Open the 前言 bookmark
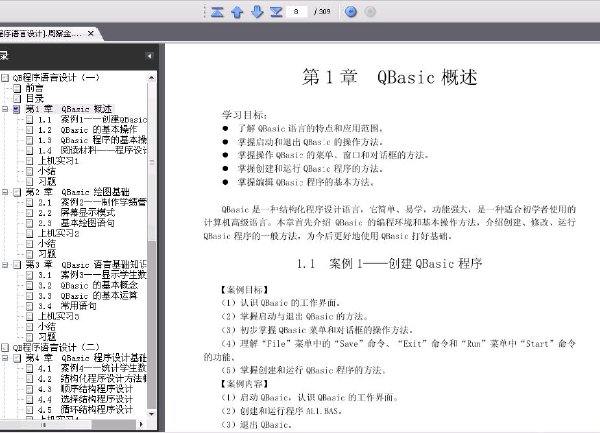 point(34,88)
